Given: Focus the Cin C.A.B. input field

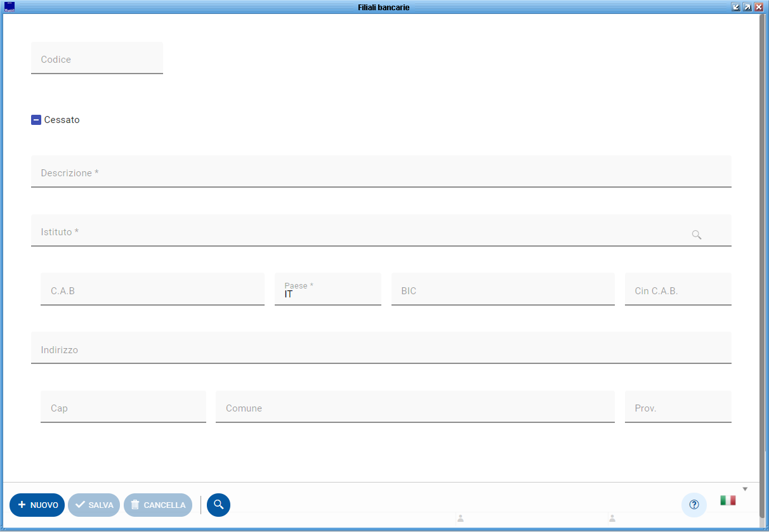Looking at the screenshot, I should pos(678,290).
